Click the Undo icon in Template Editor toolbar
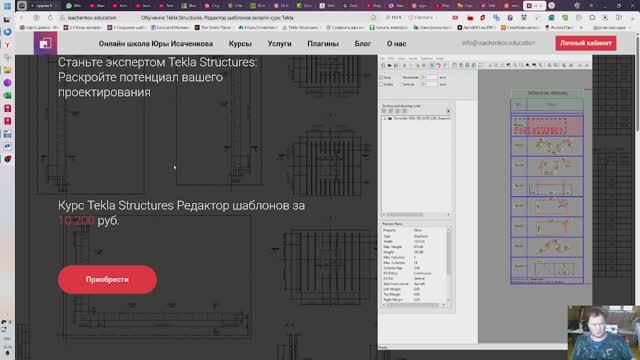 [x=439, y=65]
